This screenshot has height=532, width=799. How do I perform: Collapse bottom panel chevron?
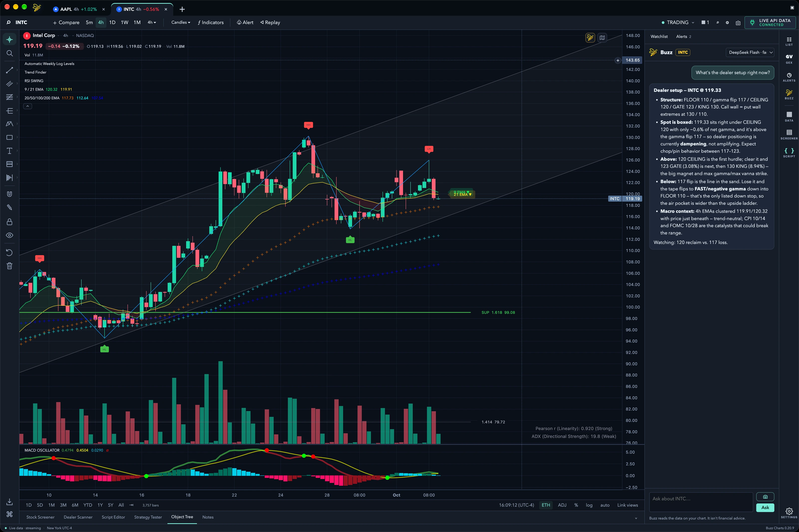tap(636, 518)
